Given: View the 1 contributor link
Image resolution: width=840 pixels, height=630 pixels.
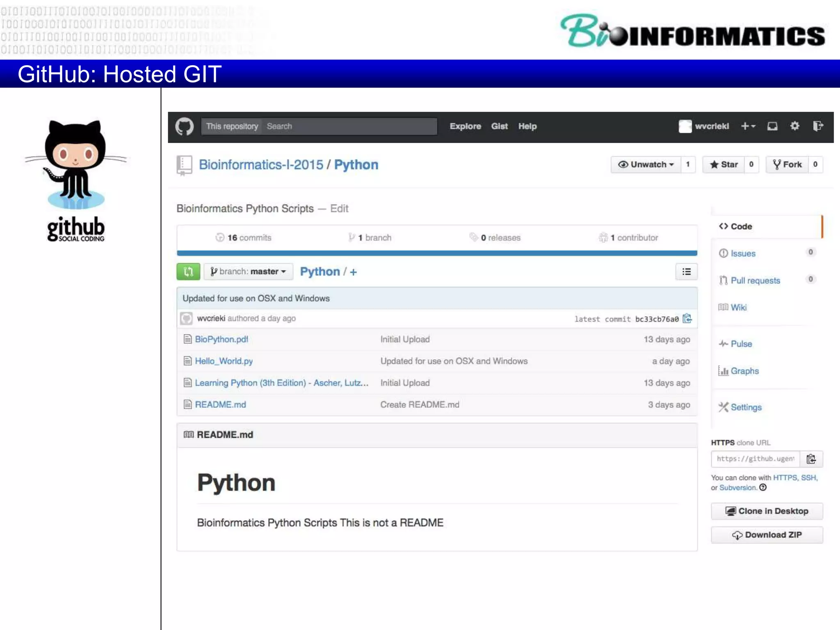Looking at the screenshot, I should (628, 237).
